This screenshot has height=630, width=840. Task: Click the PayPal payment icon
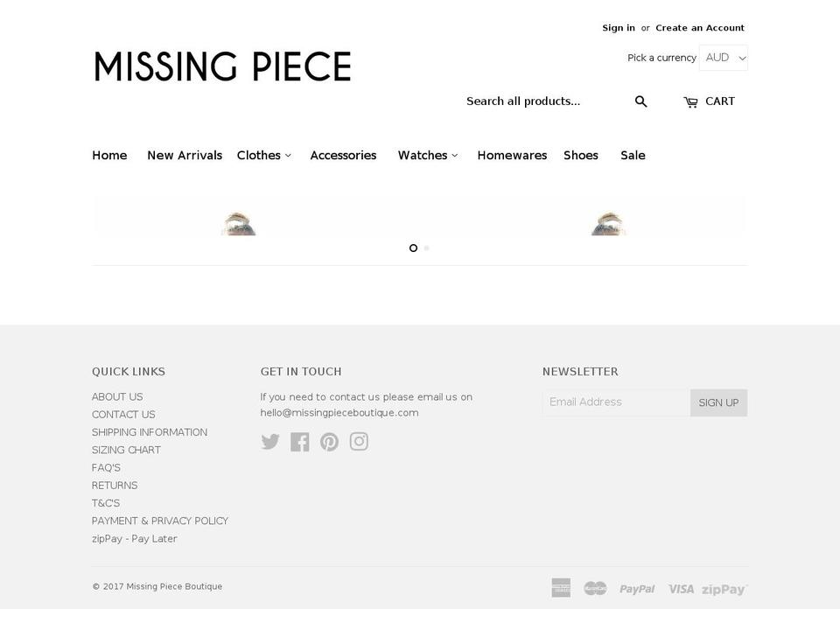click(637, 588)
